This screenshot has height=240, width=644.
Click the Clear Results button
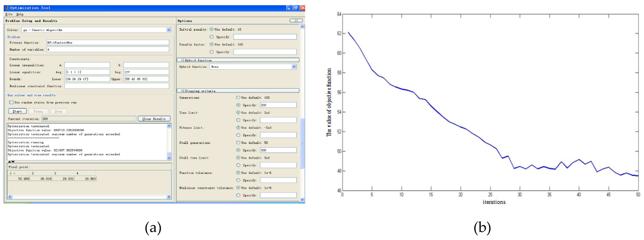(x=154, y=119)
